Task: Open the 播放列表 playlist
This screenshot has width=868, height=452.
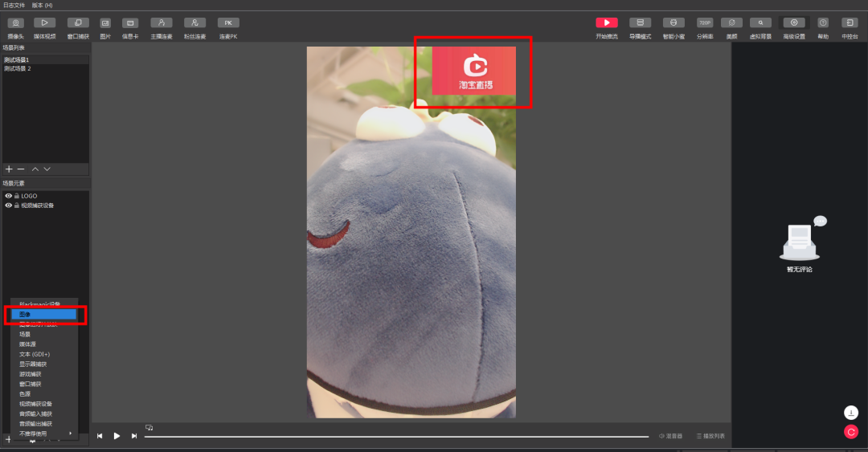Action: [710, 436]
